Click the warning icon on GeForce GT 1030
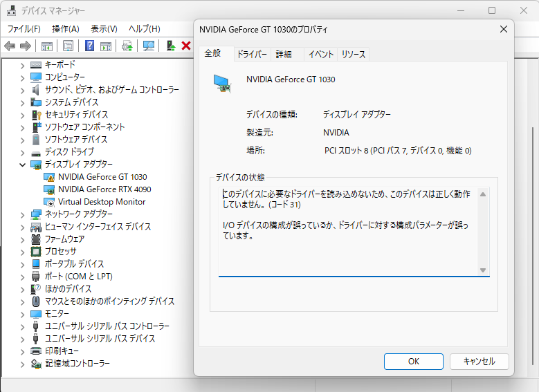 point(49,177)
